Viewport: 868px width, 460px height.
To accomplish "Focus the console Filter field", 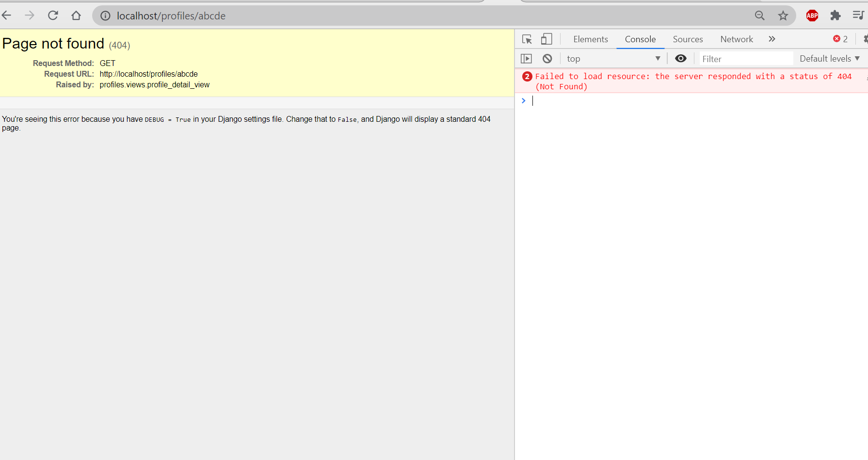I will click(746, 59).
